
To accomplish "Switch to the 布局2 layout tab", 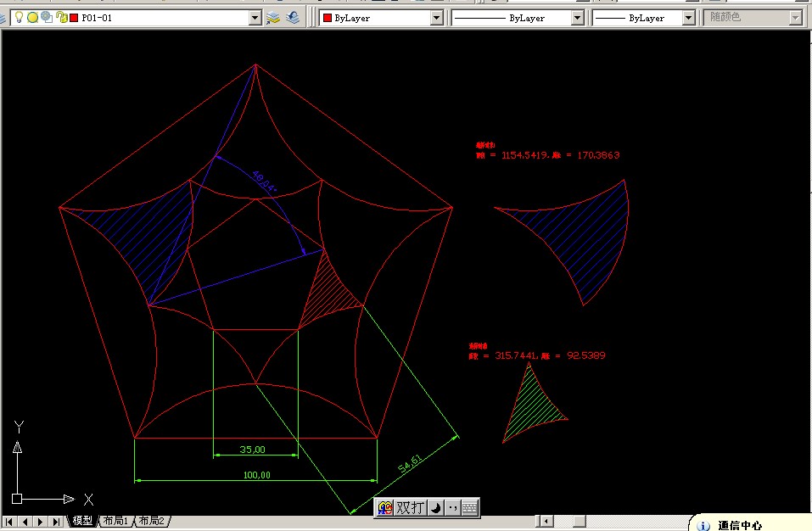I will pyautogui.click(x=151, y=521).
